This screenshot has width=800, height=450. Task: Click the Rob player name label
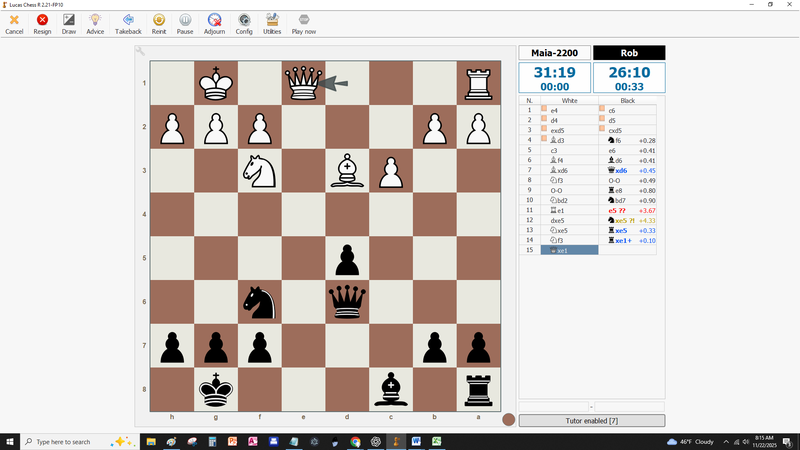pyautogui.click(x=628, y=52)
